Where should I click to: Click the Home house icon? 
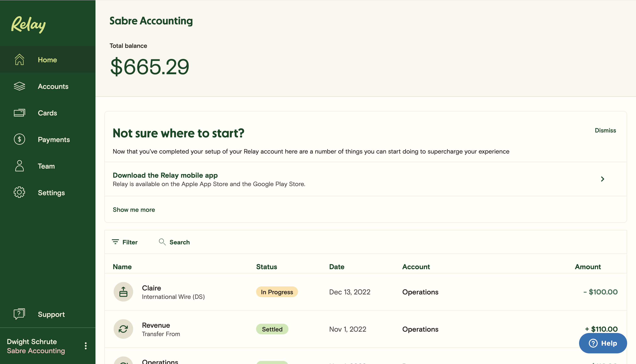pos(19,60)
